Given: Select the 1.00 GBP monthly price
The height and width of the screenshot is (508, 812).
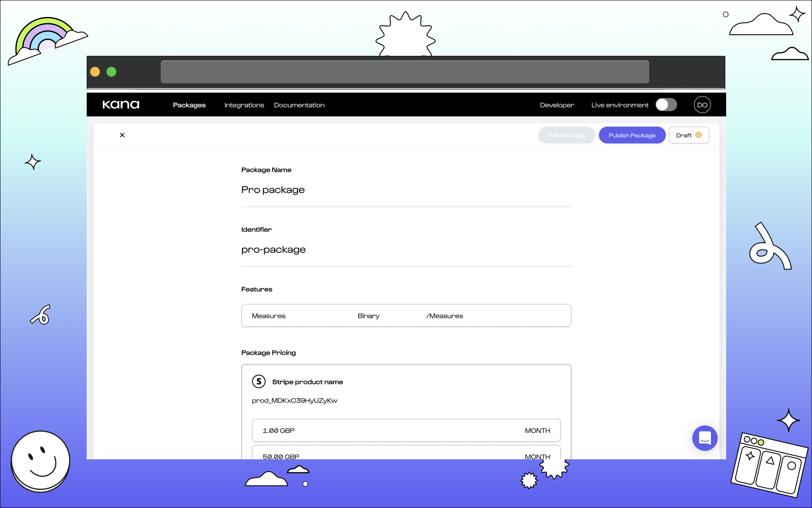Looking at the screenshot, I should click(406, 431).
